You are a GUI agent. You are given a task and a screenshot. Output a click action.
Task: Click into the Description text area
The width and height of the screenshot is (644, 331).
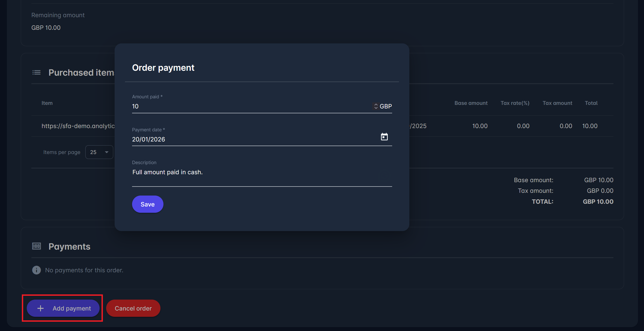pos(261,175)
